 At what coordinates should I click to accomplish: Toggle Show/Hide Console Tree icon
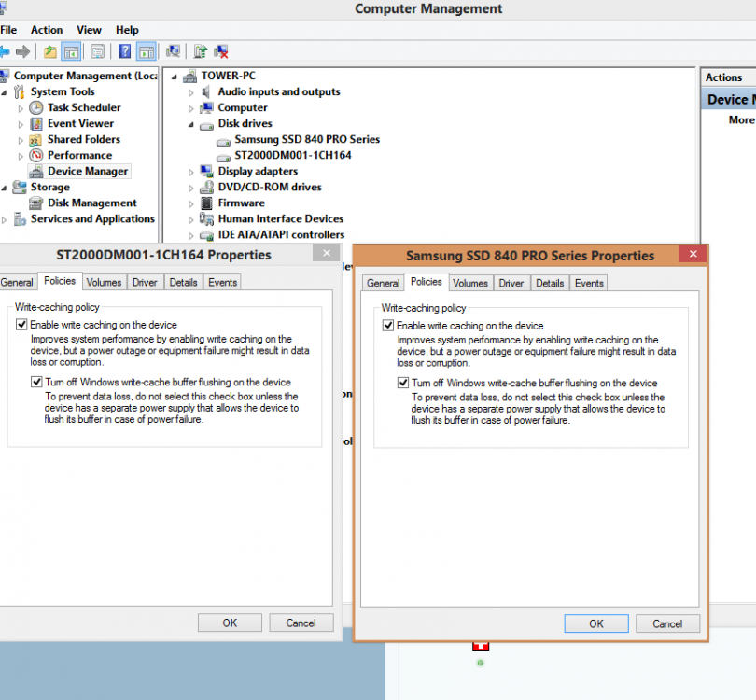[71, 51]
